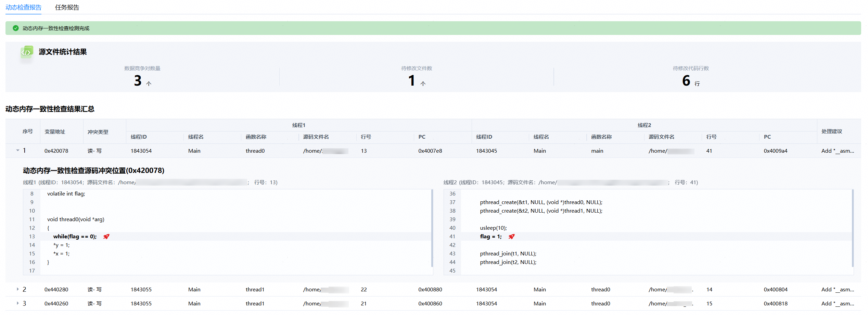Click the 数据竞争对数量 count 3

point(138,81)
